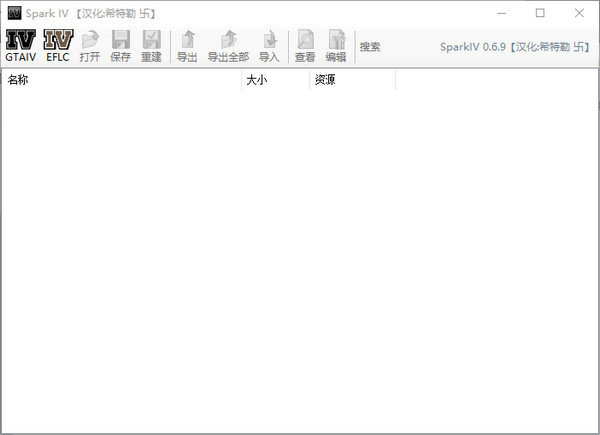Click the SparkIV 0.6.9 version label
Image resolution: width=600 pixels, height=435 pixels.
click(514, 47)
